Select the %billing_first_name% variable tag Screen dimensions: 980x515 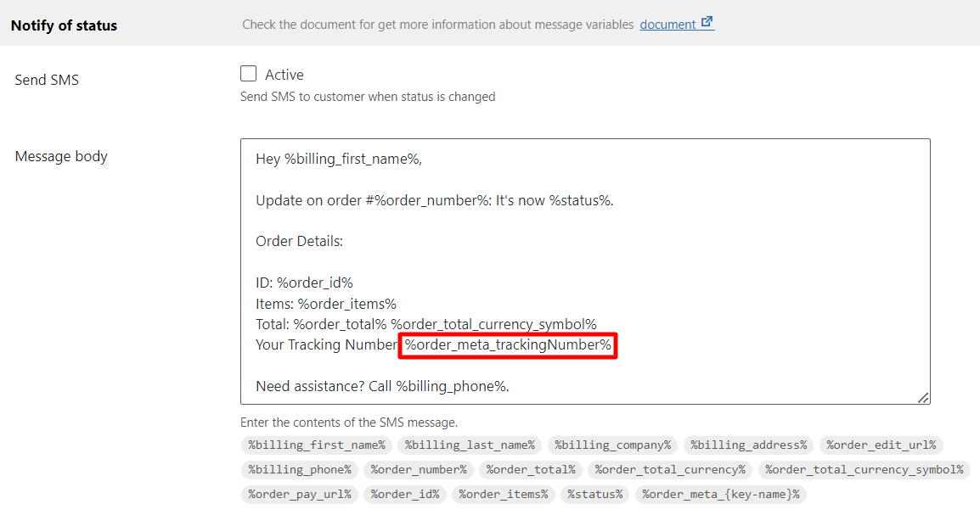point(317,445)
